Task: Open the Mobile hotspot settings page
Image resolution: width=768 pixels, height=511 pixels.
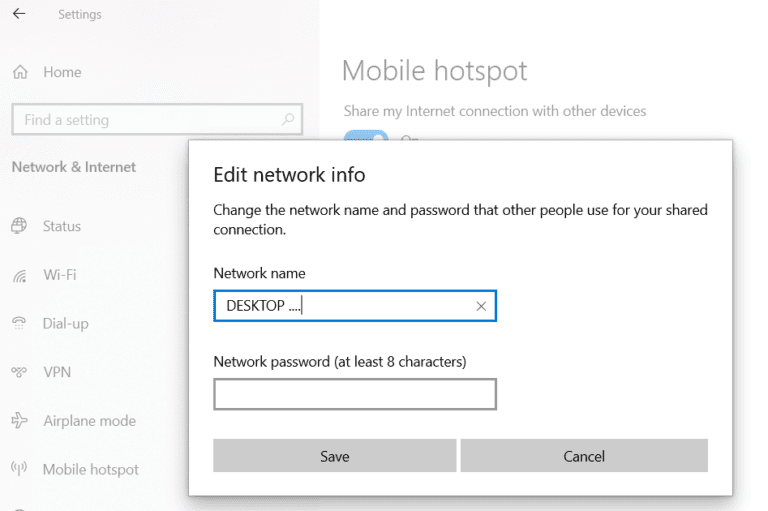Action: pos(91,469)
